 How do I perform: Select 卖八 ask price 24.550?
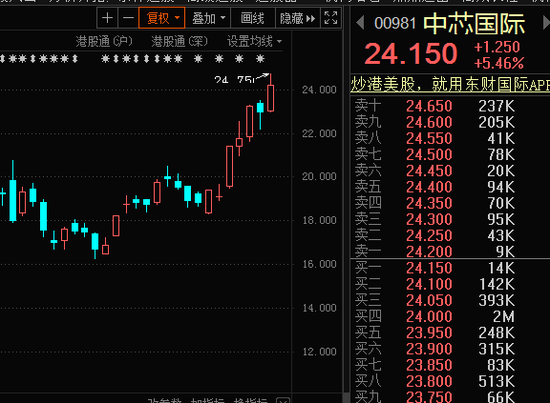point(429,139)
